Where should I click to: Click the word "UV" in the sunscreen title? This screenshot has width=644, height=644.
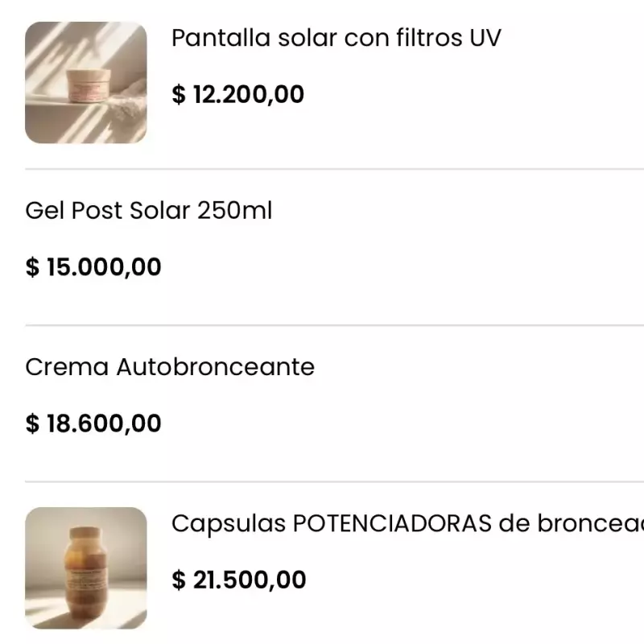pyautogui.click(x=485, y=38)
